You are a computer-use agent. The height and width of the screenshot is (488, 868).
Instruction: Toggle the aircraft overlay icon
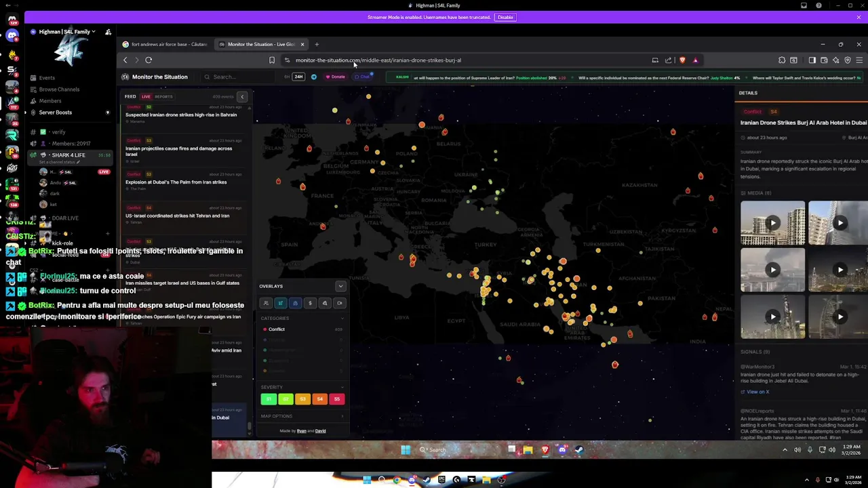[x=281, y=303]
